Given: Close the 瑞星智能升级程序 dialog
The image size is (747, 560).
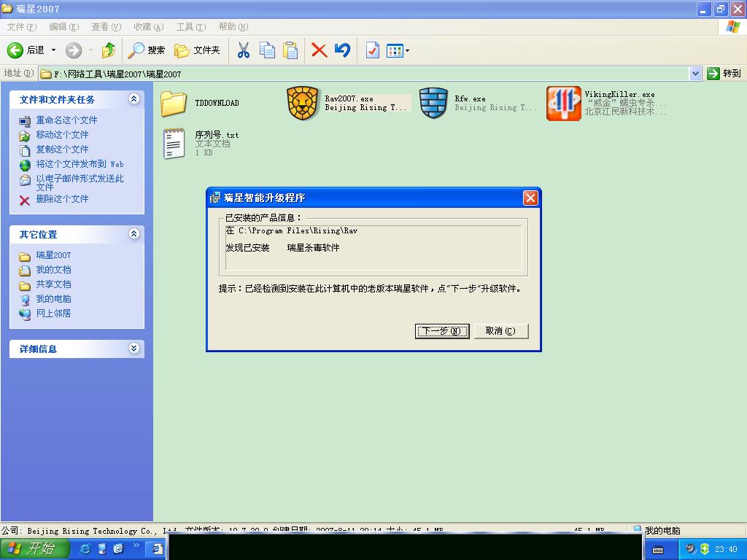Looking at the screenshot, I should (x=530, y=198).
